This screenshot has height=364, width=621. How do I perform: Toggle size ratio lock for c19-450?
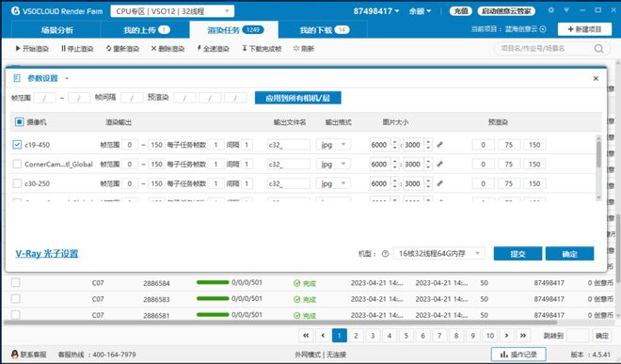[x=439, y=145]
